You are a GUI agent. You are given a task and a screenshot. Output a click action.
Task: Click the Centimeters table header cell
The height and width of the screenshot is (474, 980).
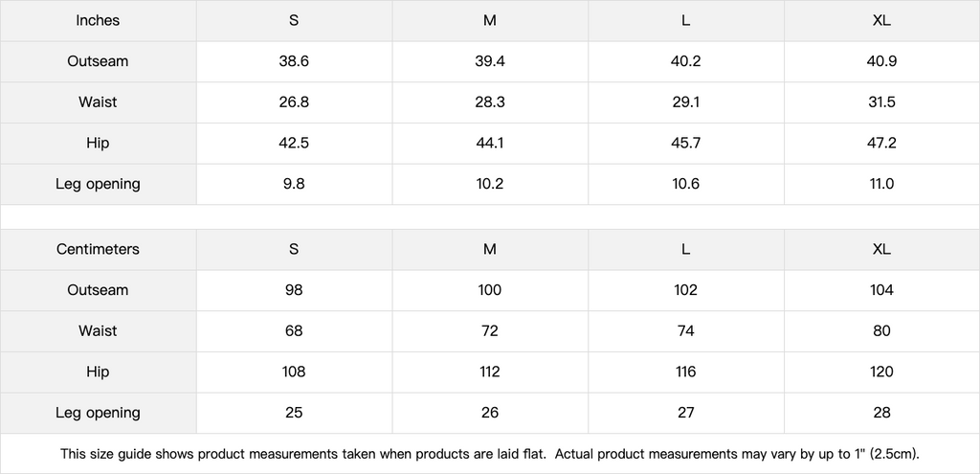(x=98, y=249)
